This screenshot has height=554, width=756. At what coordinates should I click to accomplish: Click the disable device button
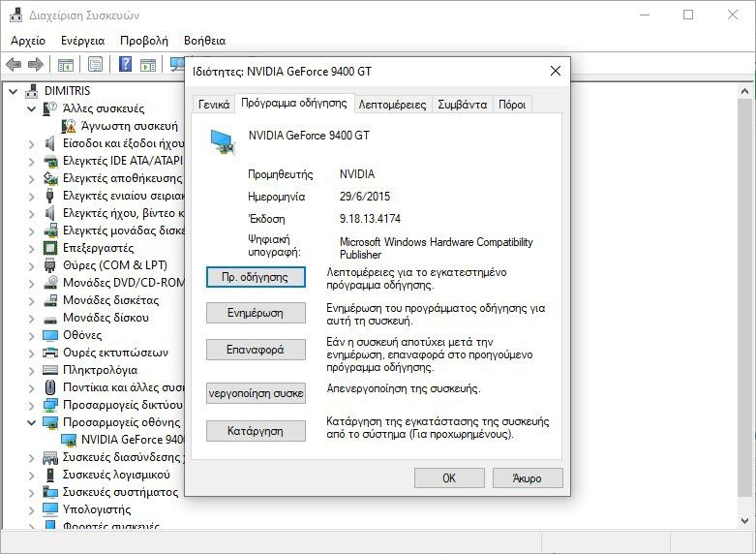pos(256,393)
